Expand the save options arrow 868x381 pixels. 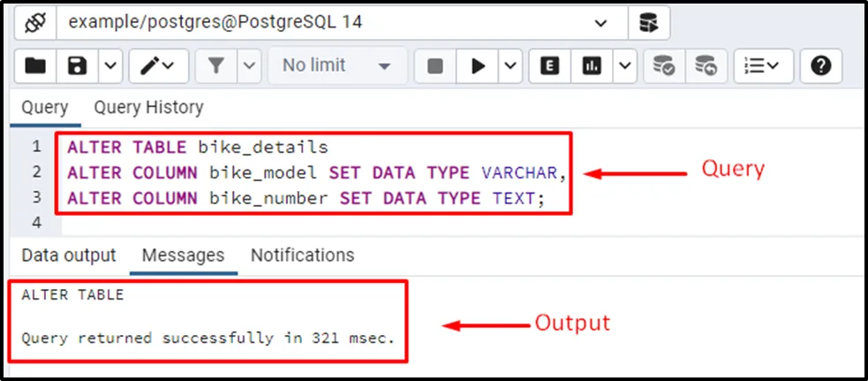(109, 65)
